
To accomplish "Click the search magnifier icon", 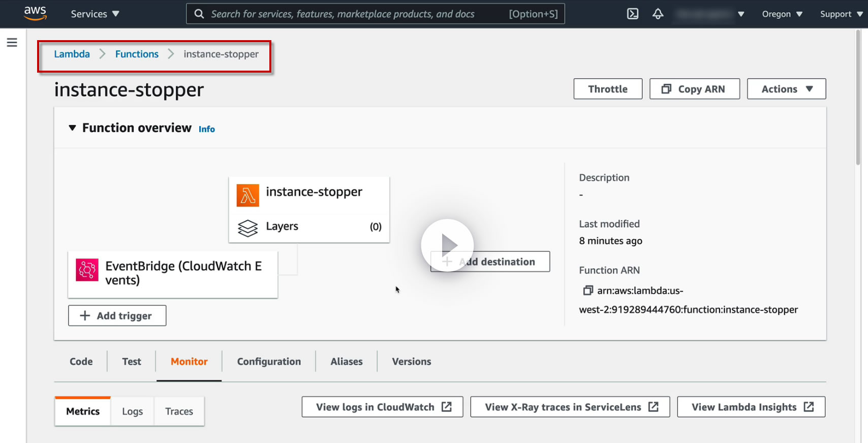I will click(199, 14).
